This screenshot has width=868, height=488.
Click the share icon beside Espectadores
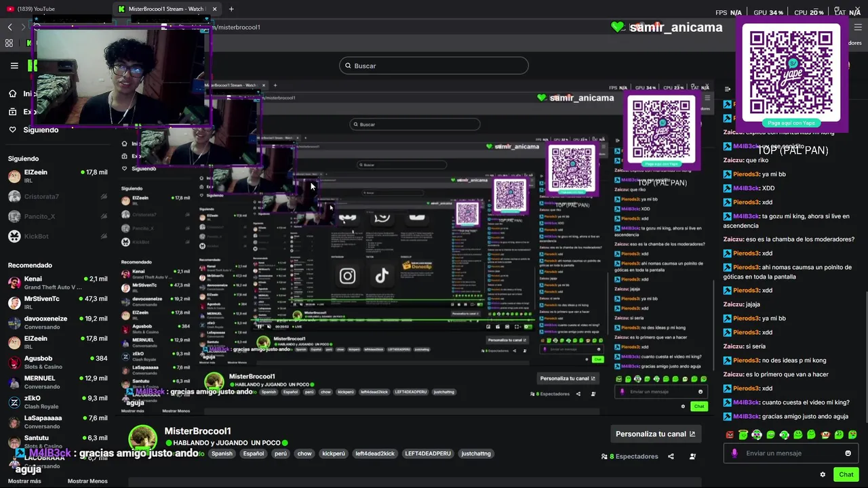[x=671, y=456]
